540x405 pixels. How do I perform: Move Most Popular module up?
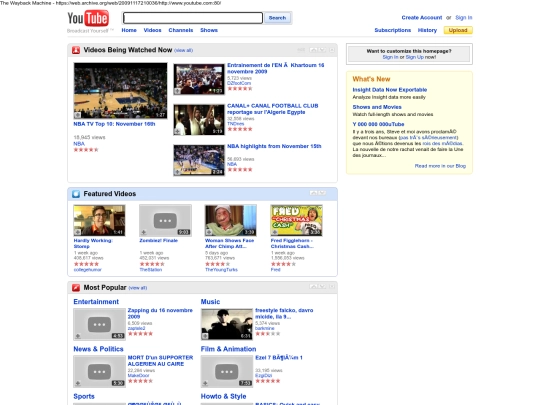(313, 287)
